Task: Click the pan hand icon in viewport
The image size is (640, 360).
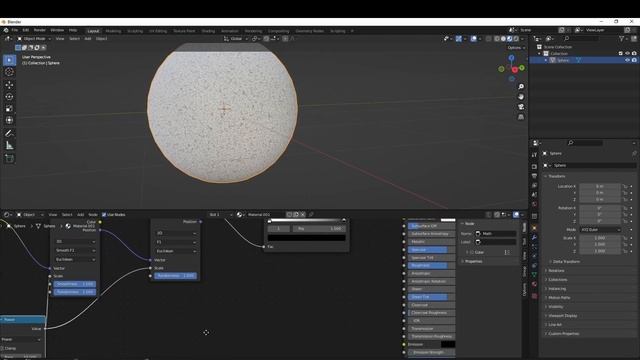Action: coord(521,97)
